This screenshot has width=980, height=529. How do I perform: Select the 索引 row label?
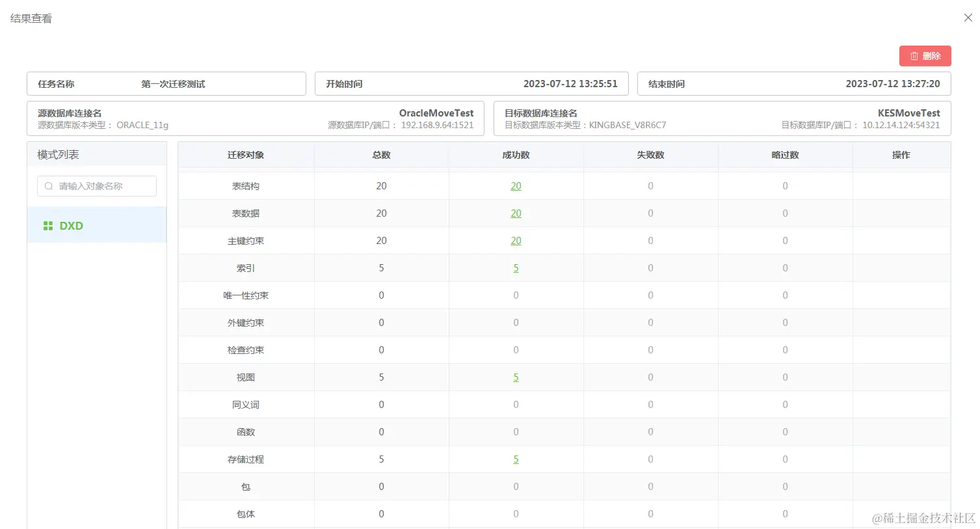tap(246, 268)
